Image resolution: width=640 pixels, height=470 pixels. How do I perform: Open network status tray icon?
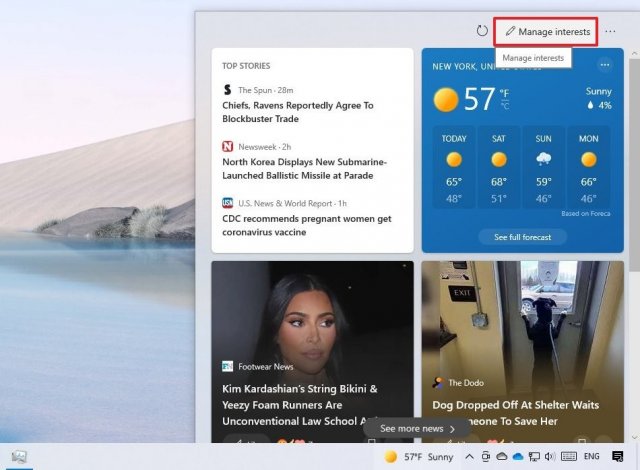point(534,457)
